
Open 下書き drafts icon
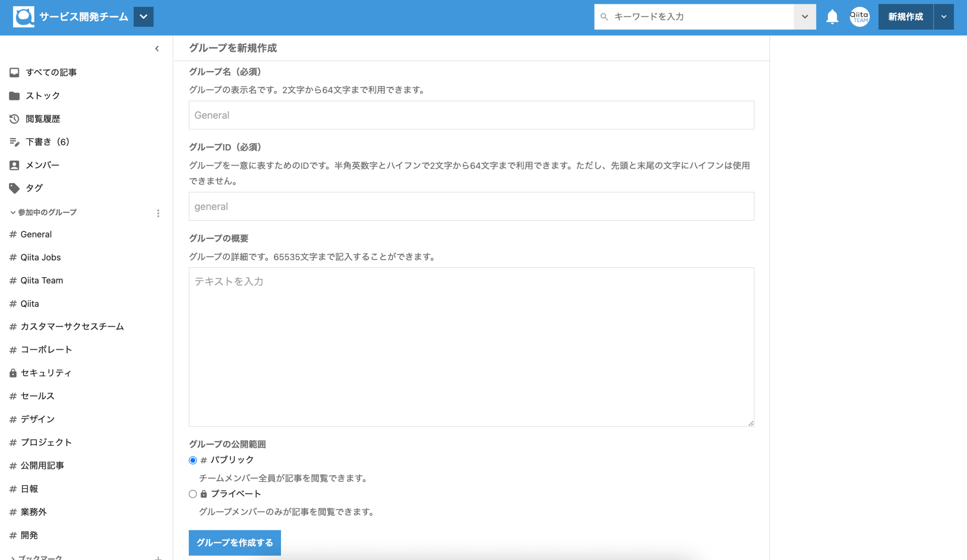point(14,142)
